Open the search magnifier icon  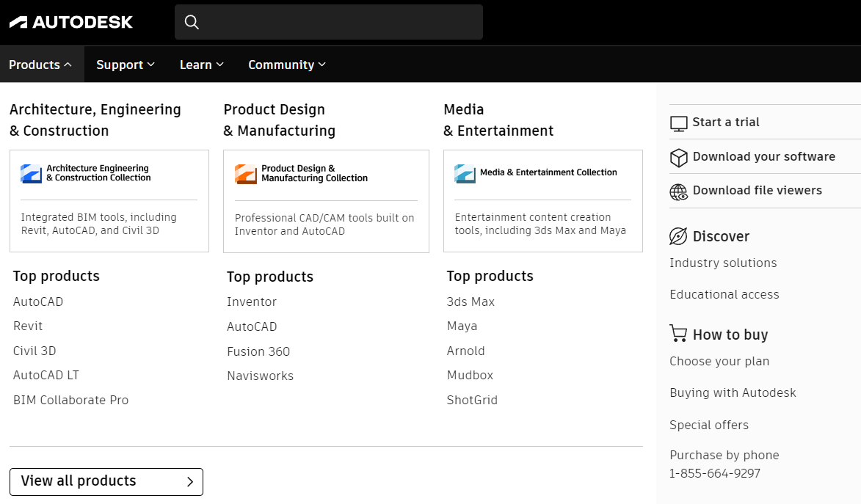tap(192, 22)
